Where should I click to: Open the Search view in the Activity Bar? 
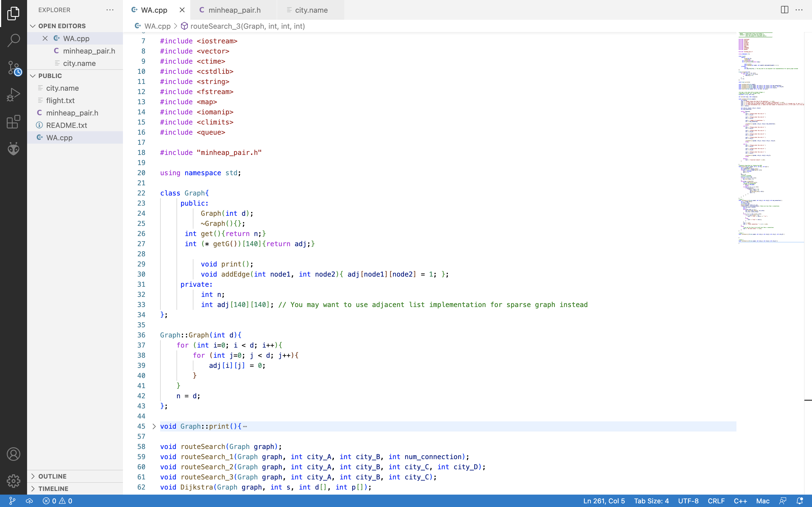[x=14, y=40]
